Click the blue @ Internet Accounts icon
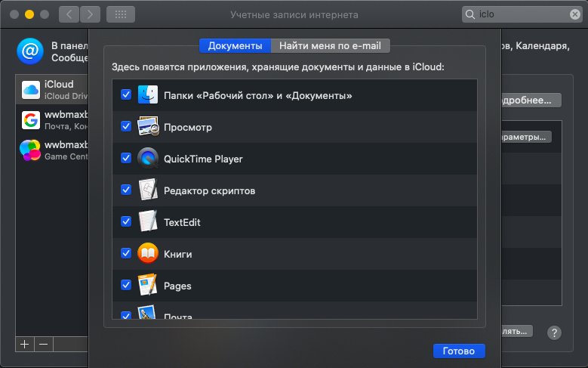 30,51
